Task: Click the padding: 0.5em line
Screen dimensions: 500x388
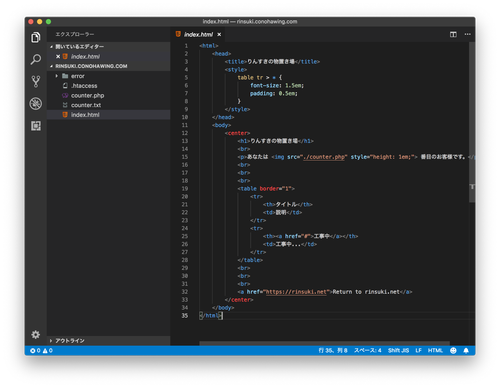Action: [274, 93]
